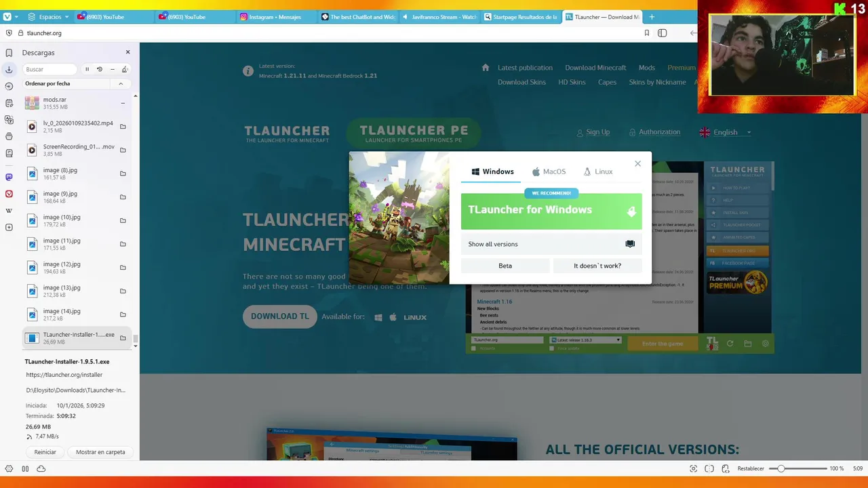Open sync cloud icon in status bar
Screen dimensions: 868x488
41,468
